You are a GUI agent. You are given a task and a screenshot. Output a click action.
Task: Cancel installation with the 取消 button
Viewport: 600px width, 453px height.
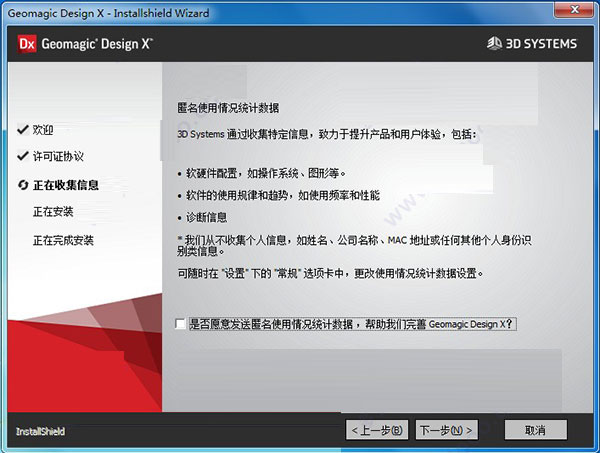[x=536, y=430]
